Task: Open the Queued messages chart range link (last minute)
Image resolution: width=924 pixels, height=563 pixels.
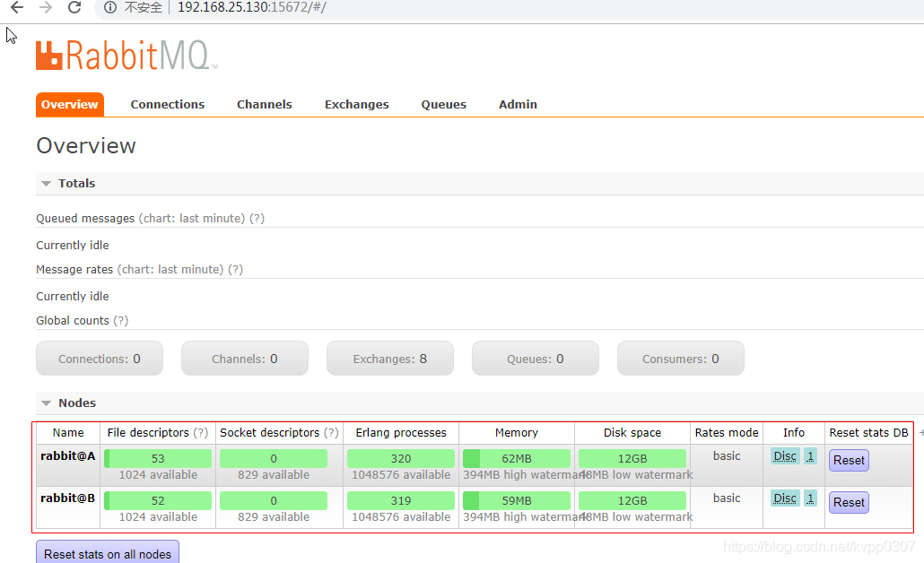Action: click(191, 219)
